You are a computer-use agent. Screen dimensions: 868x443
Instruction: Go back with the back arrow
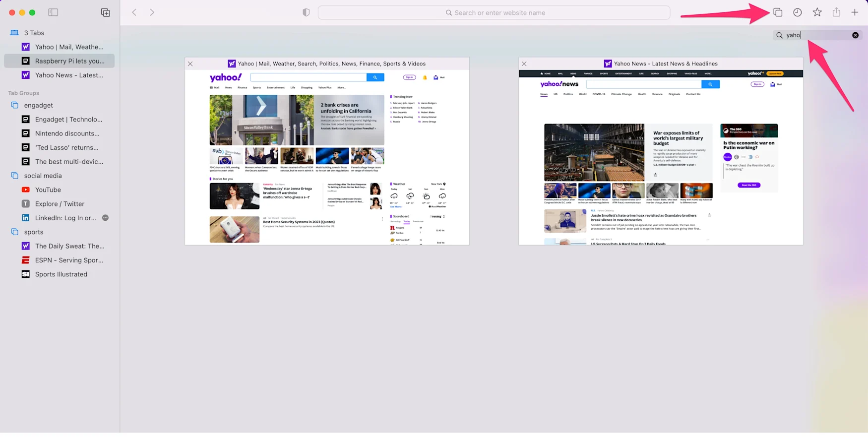tap(134, 12)
